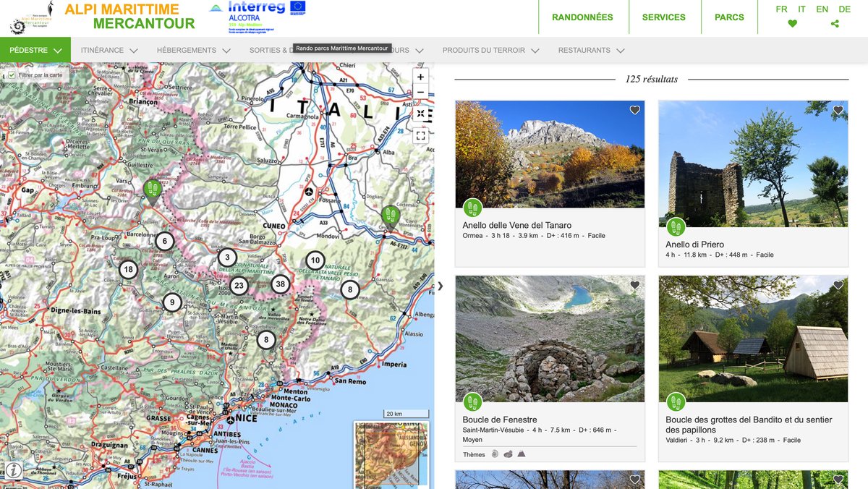
Task: Open map cluster with 6 hikes
Action: [x=165, y=242]
